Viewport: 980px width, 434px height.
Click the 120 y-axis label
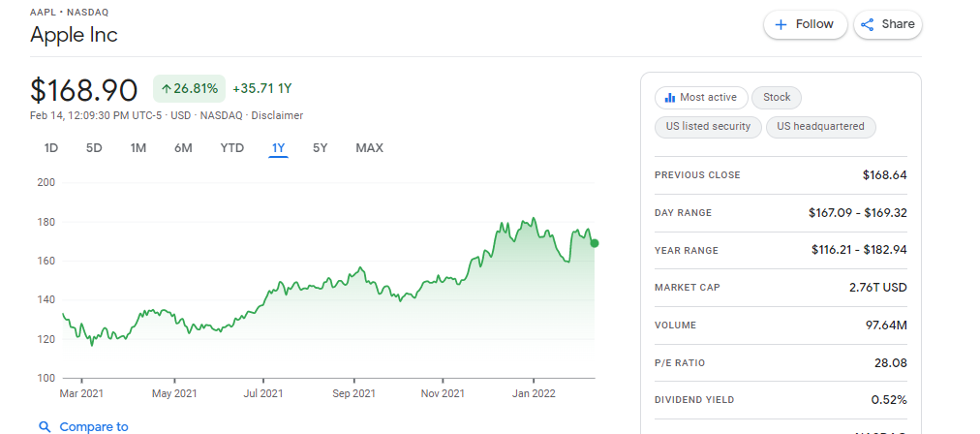pos(47,339)
